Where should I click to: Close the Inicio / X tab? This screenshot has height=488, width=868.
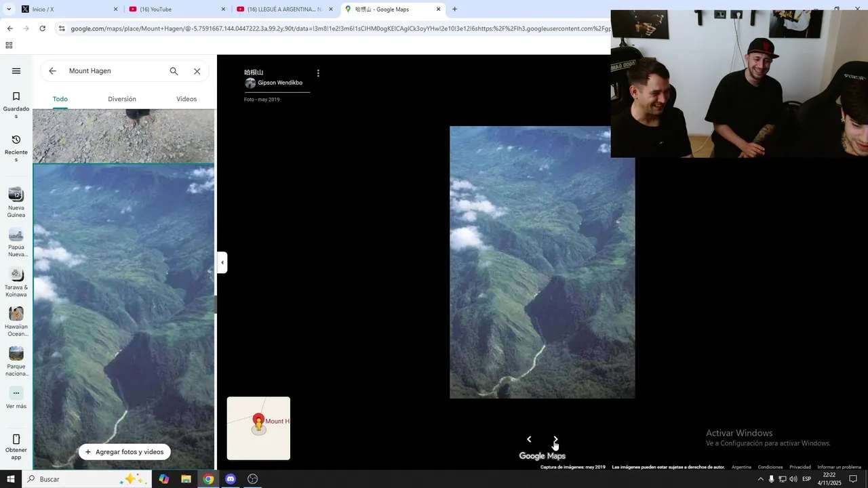pos(115,9)
